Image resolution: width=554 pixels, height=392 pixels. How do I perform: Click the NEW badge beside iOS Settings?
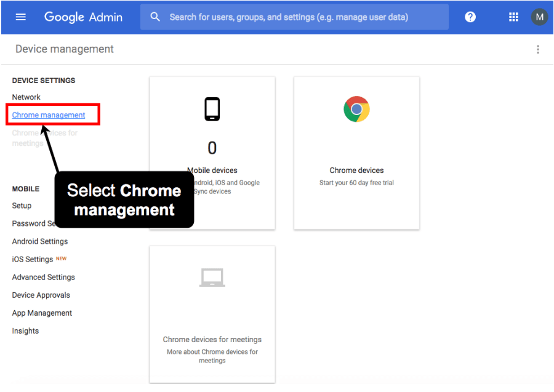[x=61, y=258]
